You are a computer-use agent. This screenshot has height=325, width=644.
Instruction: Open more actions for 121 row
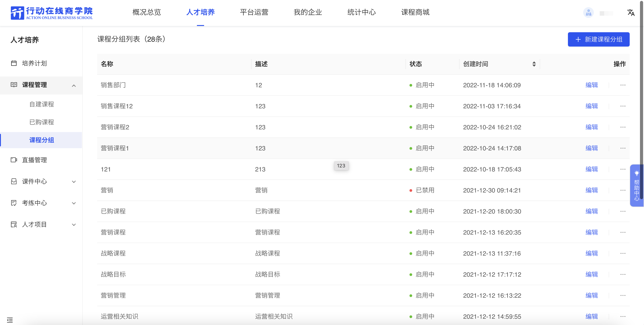coord(623,169)
